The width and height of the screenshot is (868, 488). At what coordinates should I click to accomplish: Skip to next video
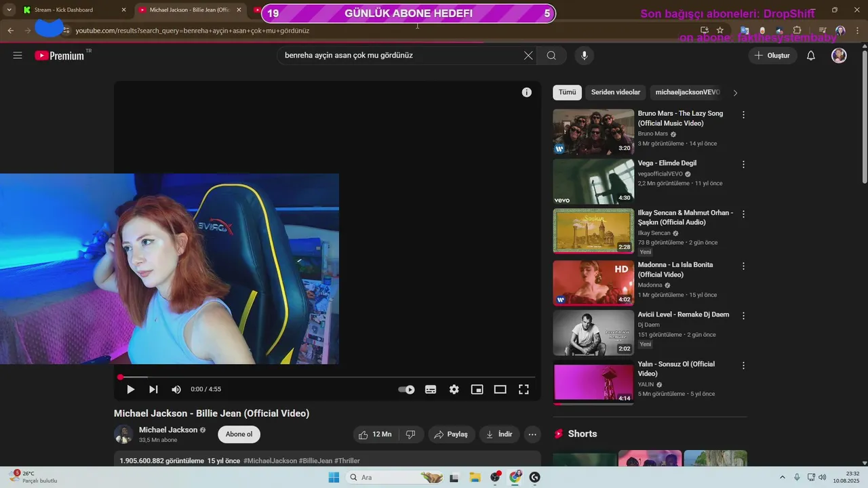(153, 389)
